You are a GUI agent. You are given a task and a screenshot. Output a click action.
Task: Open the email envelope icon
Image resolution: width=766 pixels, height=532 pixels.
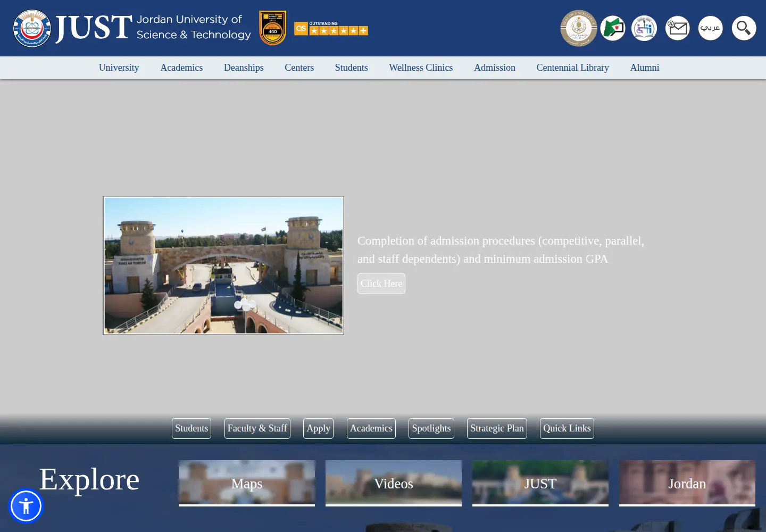tap(678, 28)
